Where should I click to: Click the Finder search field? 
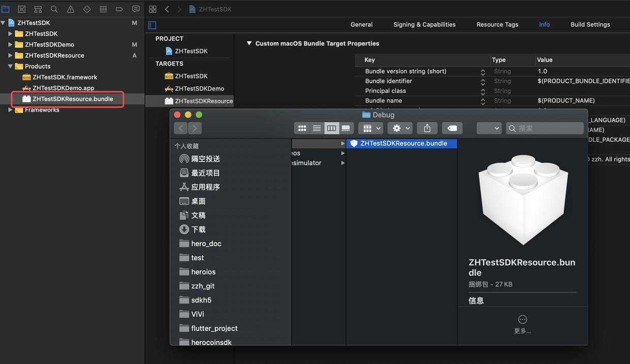click(545, 128)
